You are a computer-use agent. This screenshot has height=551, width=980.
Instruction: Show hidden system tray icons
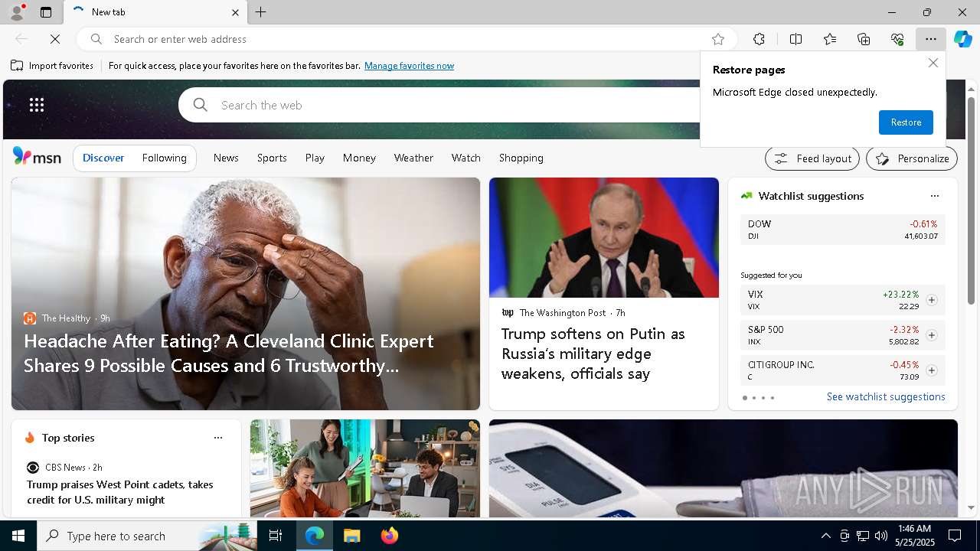tap(825, 536)
